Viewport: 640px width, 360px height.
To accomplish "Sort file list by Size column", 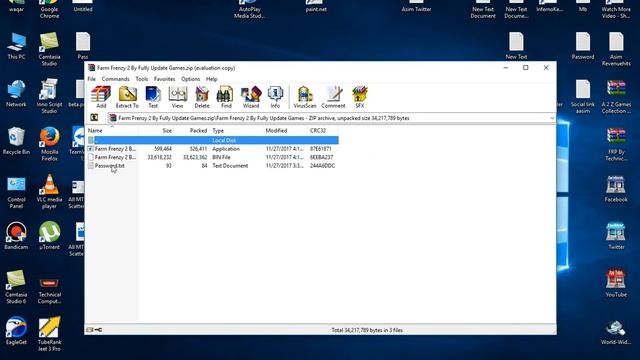I will click(x=156, y=131).
